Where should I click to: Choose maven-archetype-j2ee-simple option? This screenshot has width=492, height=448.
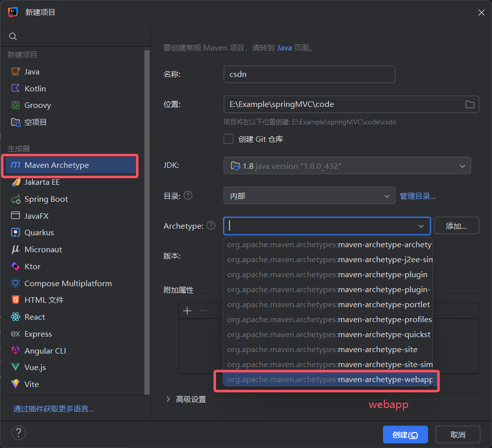[x=327, y=260]
